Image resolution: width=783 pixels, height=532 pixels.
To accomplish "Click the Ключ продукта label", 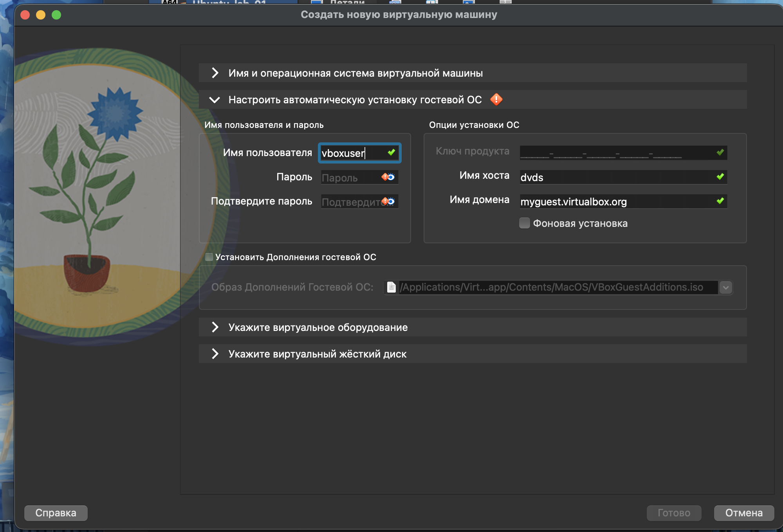I will point(473,151).
